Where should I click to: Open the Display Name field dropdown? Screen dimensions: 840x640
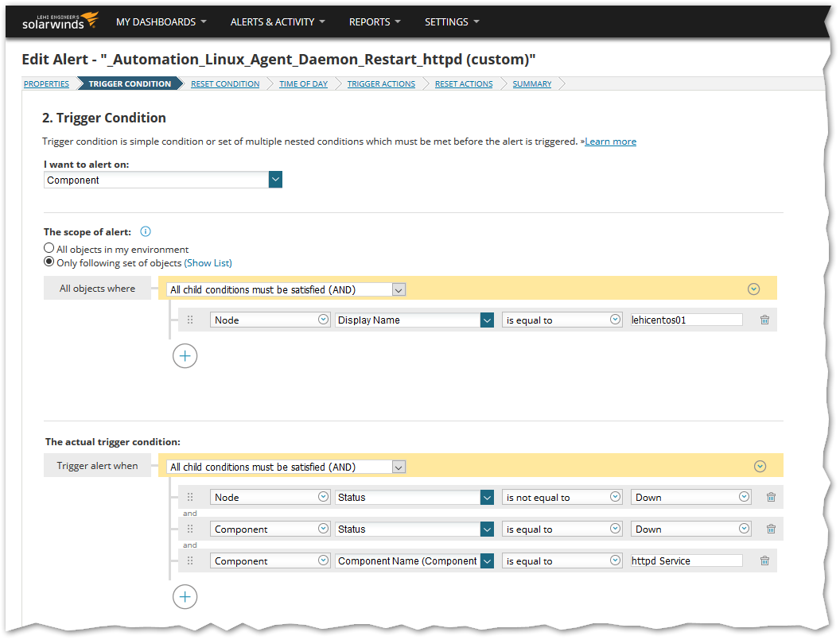pos(487,320)
